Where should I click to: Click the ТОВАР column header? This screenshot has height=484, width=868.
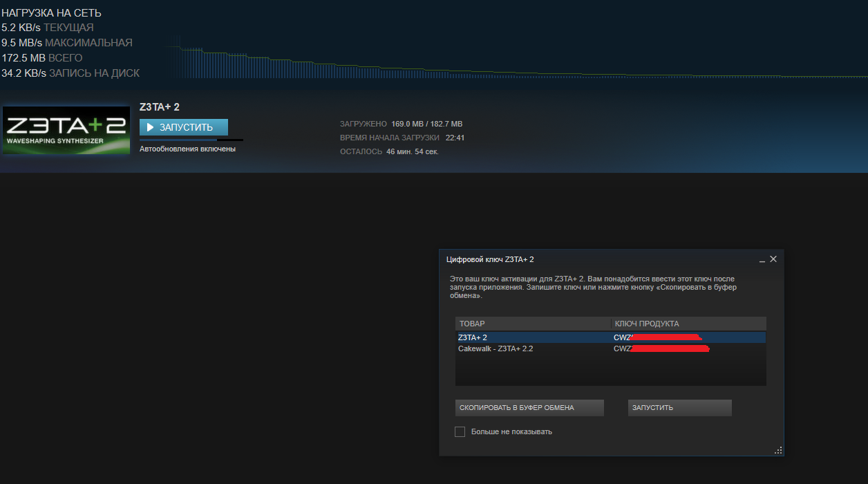click(x=533, y=324)
